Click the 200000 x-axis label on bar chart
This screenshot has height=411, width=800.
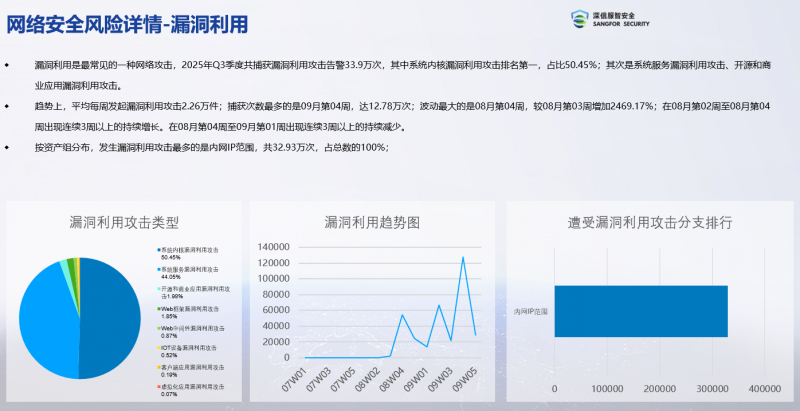click(x=660, y=389)
